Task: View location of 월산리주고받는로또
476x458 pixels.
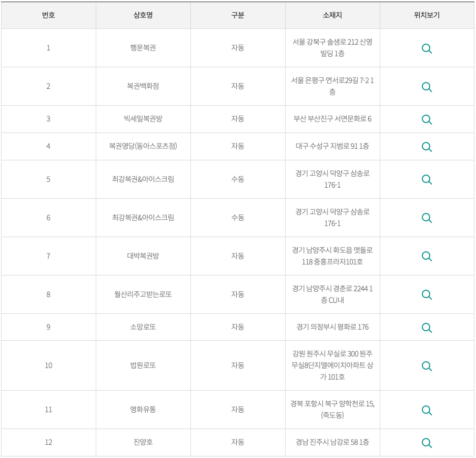Action: point(427,294)
